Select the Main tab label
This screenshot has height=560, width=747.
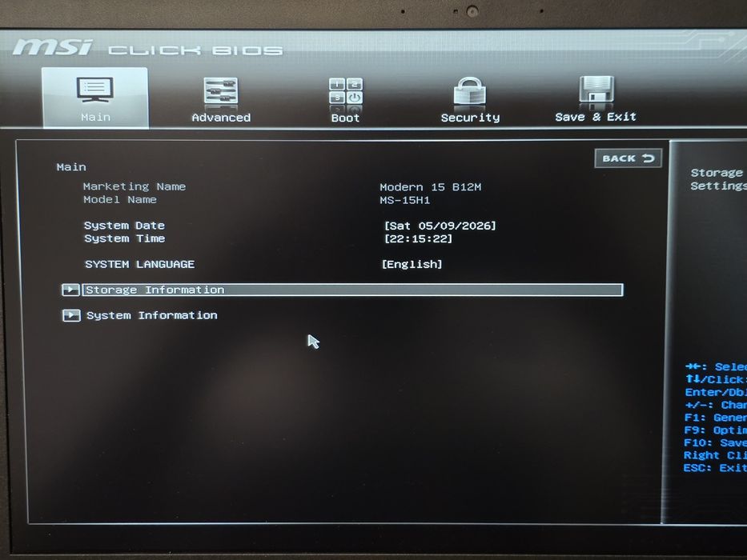pyautogui.click(x=96, y=117)
